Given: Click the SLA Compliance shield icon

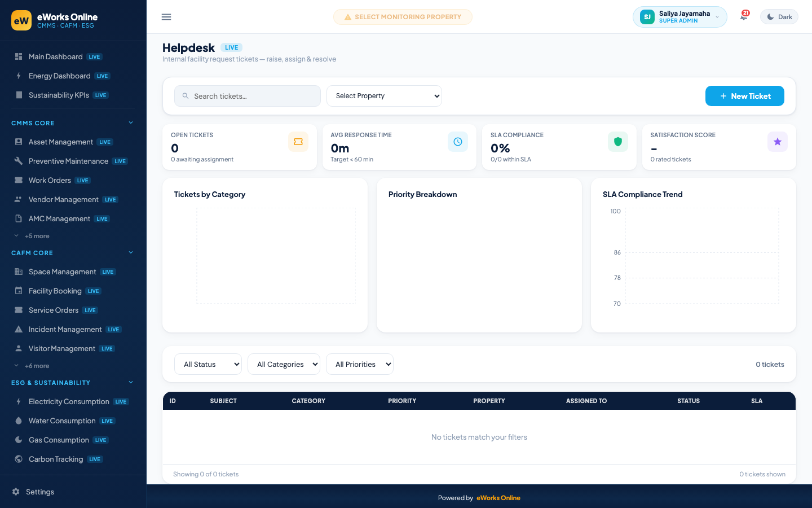Looking at the screenshot, I should 618,142.
